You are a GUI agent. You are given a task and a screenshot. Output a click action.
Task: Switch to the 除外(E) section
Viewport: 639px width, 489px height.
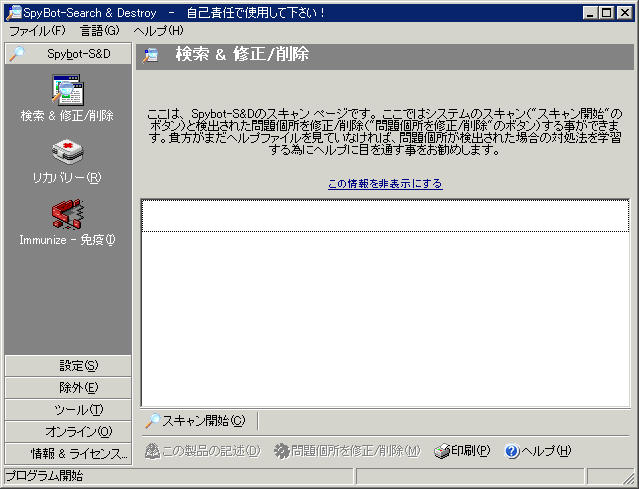68,388
